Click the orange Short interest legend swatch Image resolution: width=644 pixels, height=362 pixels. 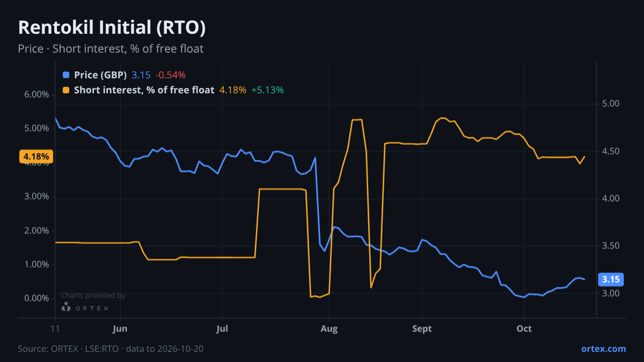pos(66,90)
